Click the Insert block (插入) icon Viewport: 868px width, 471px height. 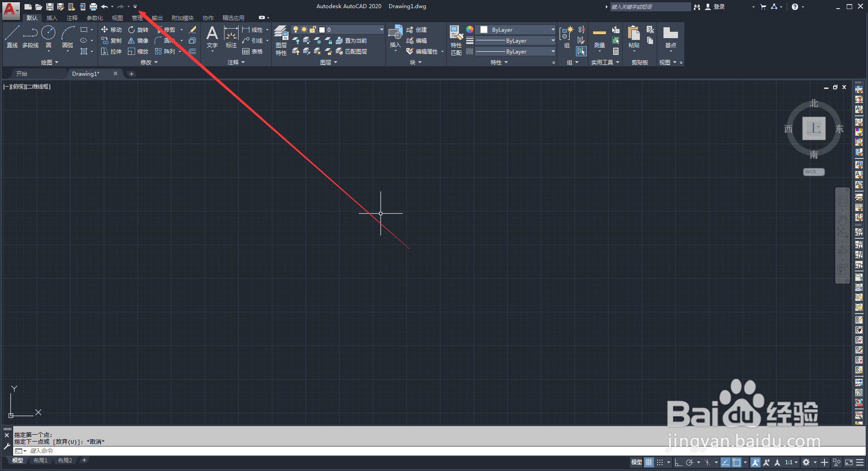[395, 36]
